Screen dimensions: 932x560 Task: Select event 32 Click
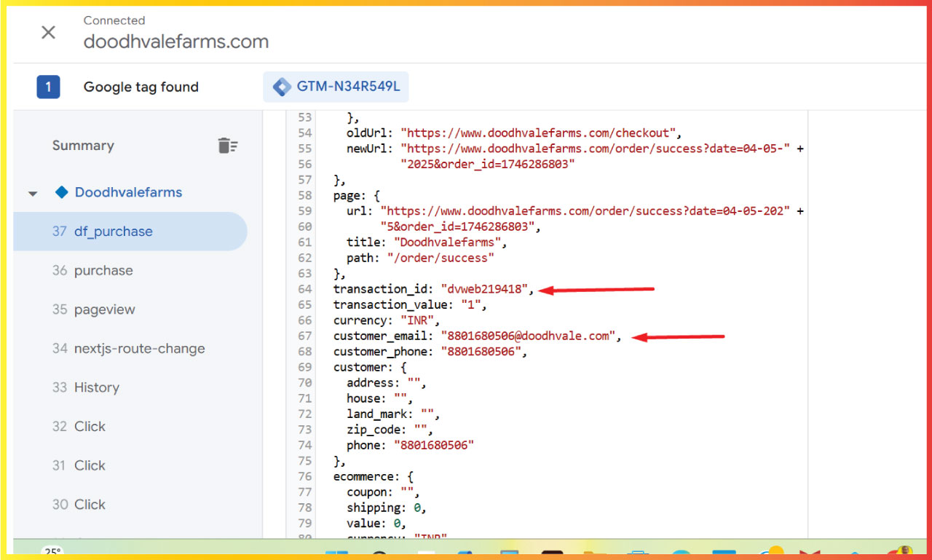click(89, 427)
